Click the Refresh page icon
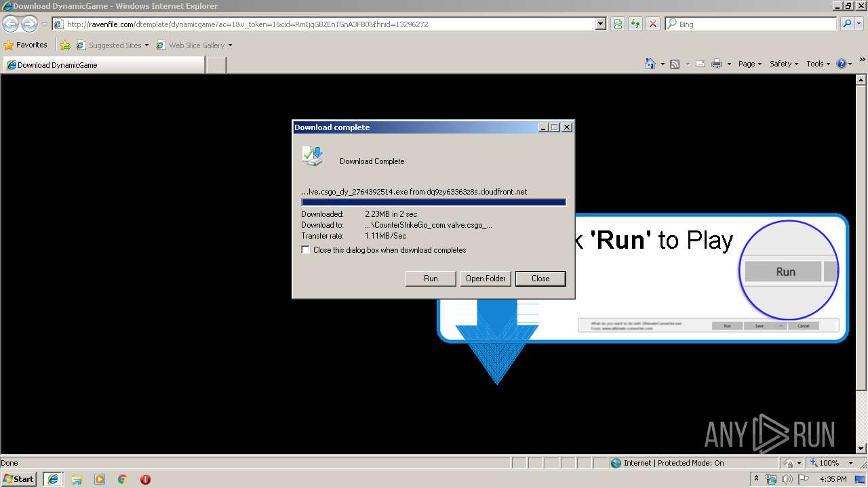Image resolution: width=868 pixels, height=488 pixels. 635,24
